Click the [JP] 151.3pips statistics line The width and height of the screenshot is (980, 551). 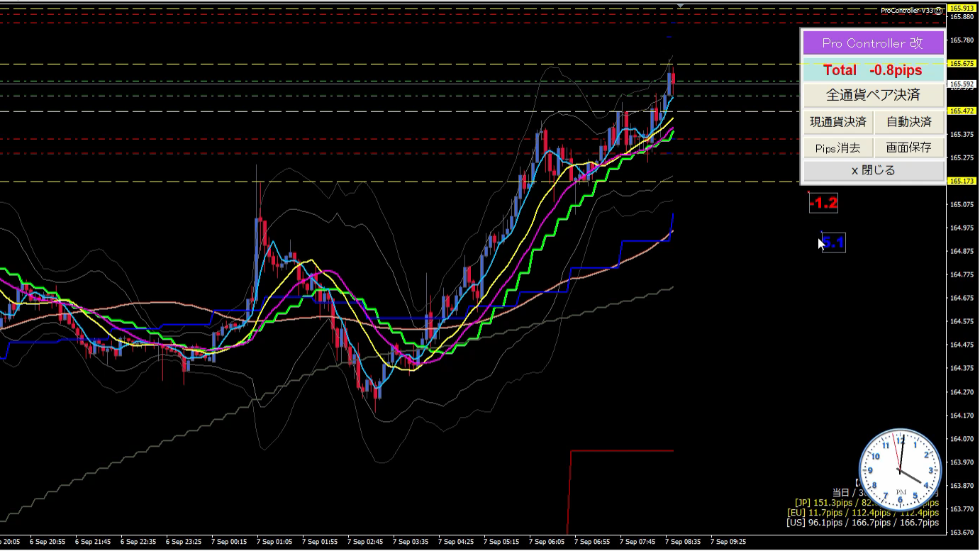[x=867, y=502]
